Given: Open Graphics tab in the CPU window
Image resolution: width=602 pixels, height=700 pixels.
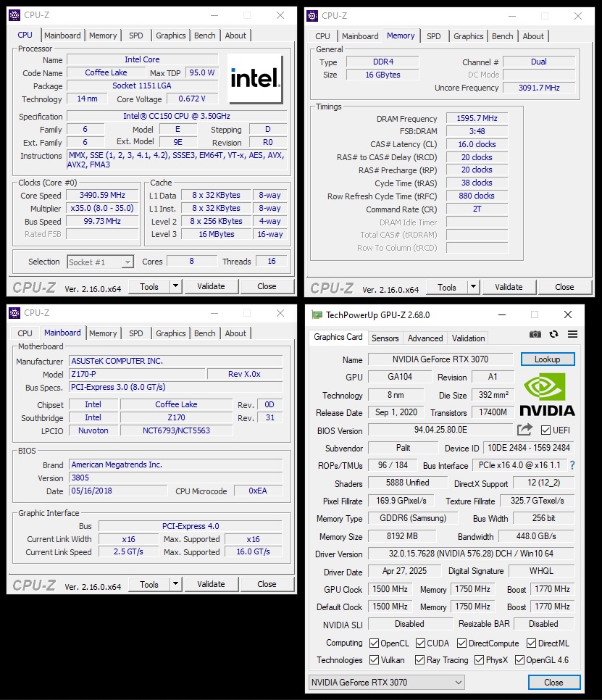Looking at the screenshot, I should click(170, 36).
